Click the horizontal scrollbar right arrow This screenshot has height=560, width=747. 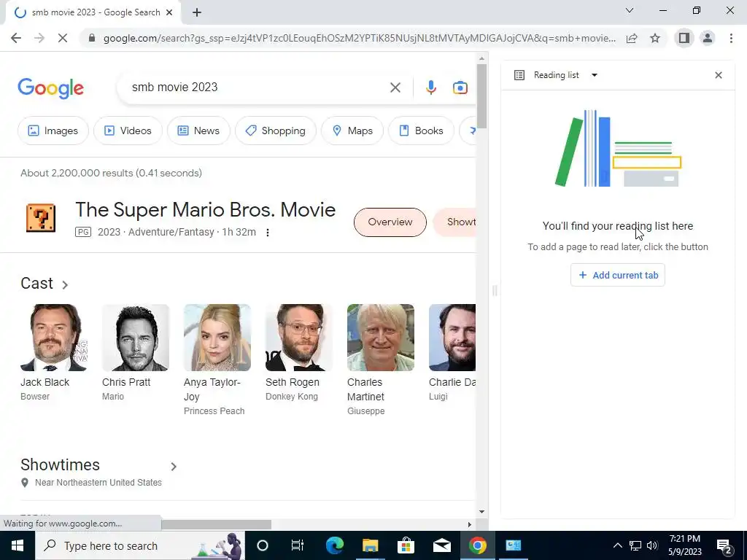pyautogui.click(x=470, y=524)
